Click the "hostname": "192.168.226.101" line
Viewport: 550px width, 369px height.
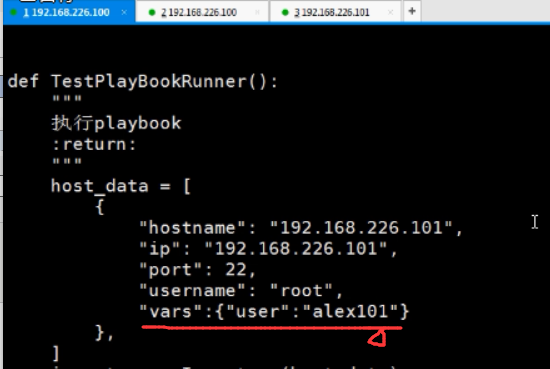[301, 228]
